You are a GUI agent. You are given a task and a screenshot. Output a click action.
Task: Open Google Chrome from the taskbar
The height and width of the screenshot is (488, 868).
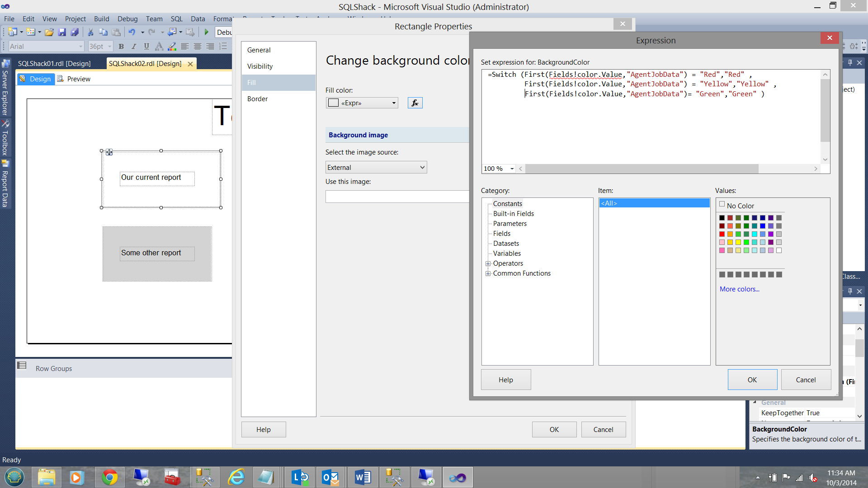point(109,477)
